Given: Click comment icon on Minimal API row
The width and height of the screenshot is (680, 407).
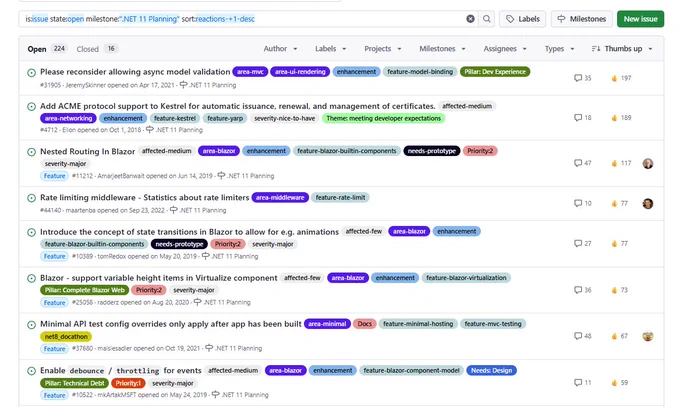Looking at the screenshot, I should (578, 336).
